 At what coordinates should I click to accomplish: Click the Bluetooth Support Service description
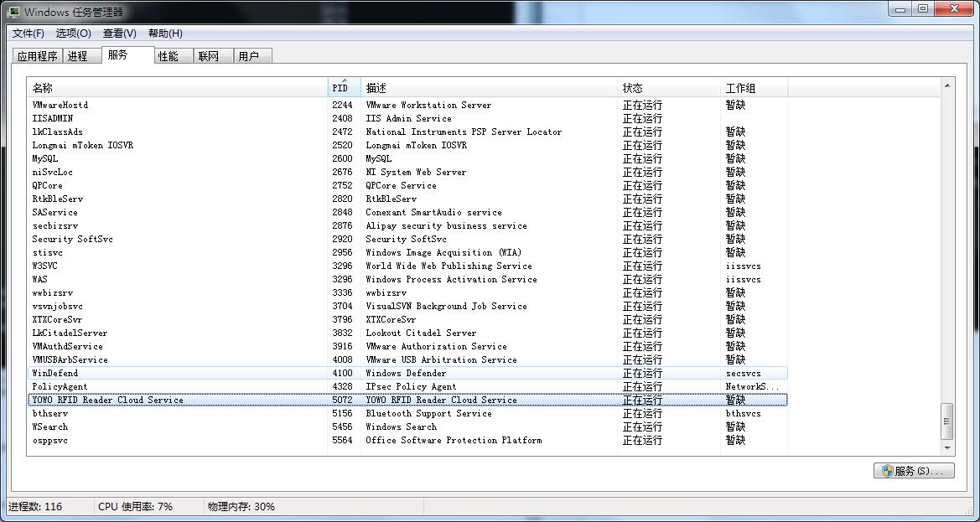pyautogui.click(x=428, y=413)
